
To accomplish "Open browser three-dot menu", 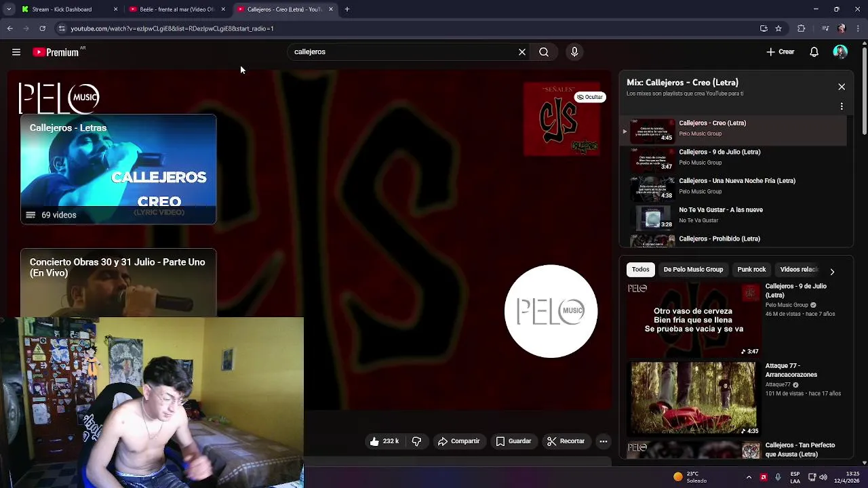I will pyautogui.click(x=859, y=28).
